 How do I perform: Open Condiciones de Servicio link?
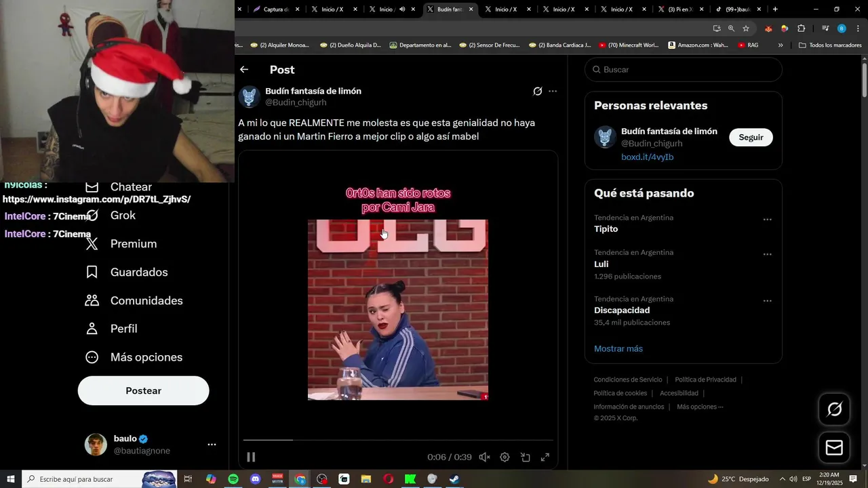[x=628, y=380]
